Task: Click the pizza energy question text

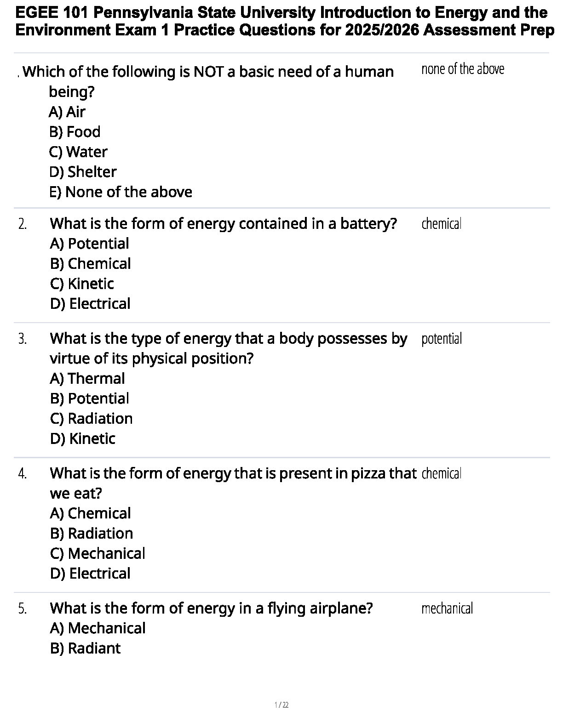Action: tap(233, 473)
